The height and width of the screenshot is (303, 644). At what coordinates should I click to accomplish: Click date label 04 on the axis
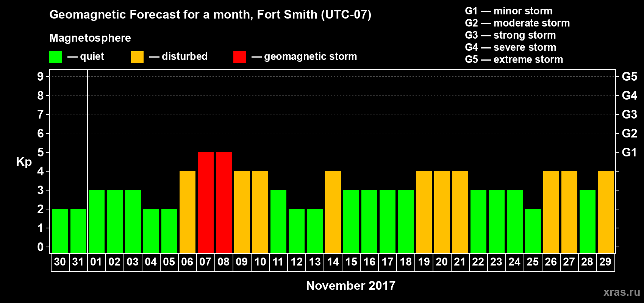pyautogui.click(x=151, y=262)
